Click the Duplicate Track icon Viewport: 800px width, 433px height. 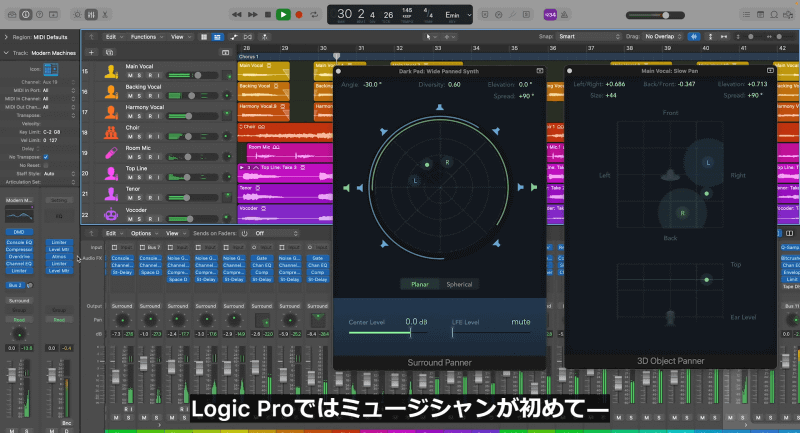[x=109, y=53]
